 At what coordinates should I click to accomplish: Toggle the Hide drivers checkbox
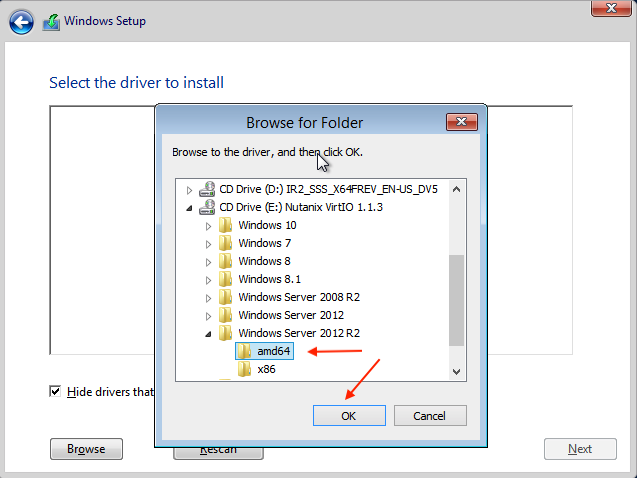point(55,391)
